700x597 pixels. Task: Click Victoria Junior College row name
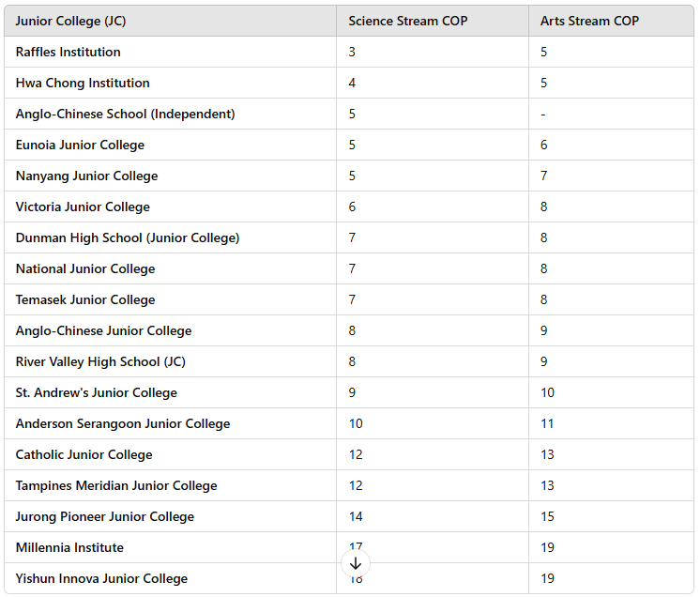(83, 207)
